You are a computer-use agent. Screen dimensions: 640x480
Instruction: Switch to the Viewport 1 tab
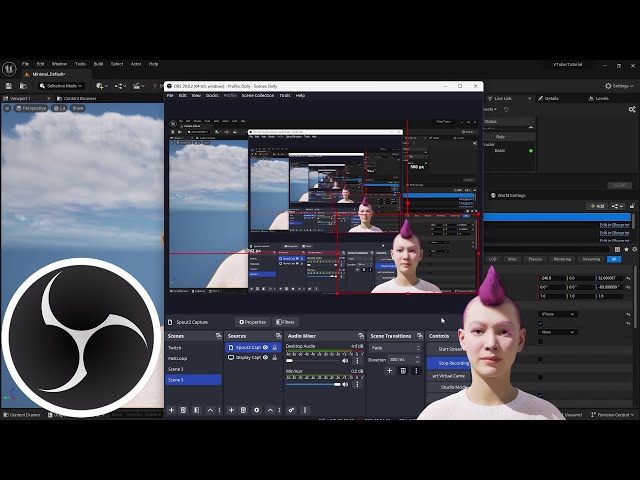[x=20, y=98]
